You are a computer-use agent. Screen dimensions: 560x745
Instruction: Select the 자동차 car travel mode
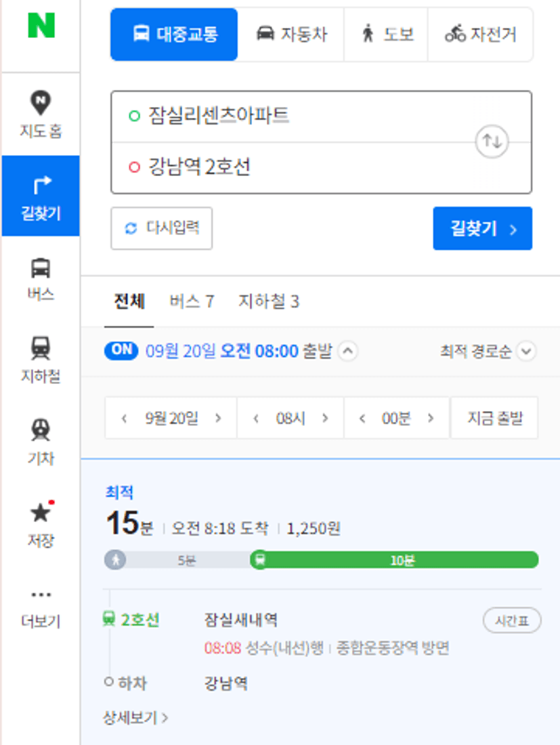click(292, 35)
